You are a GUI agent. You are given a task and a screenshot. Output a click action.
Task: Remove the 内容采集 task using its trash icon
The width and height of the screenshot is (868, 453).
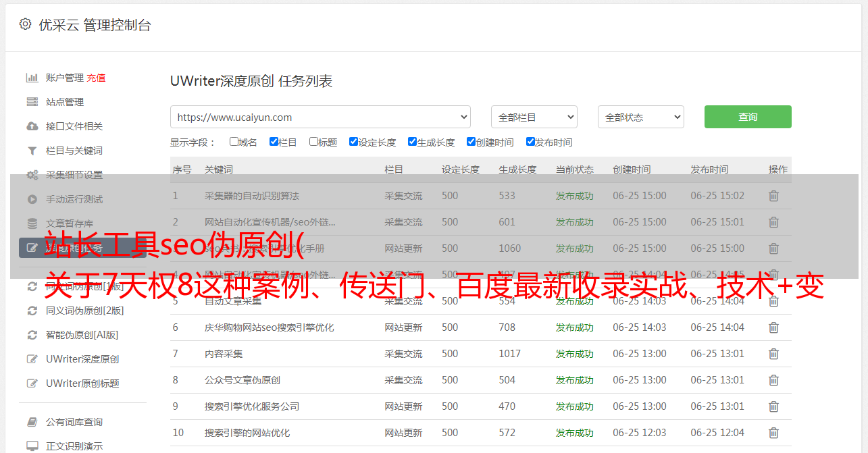[x=773, y=354]
